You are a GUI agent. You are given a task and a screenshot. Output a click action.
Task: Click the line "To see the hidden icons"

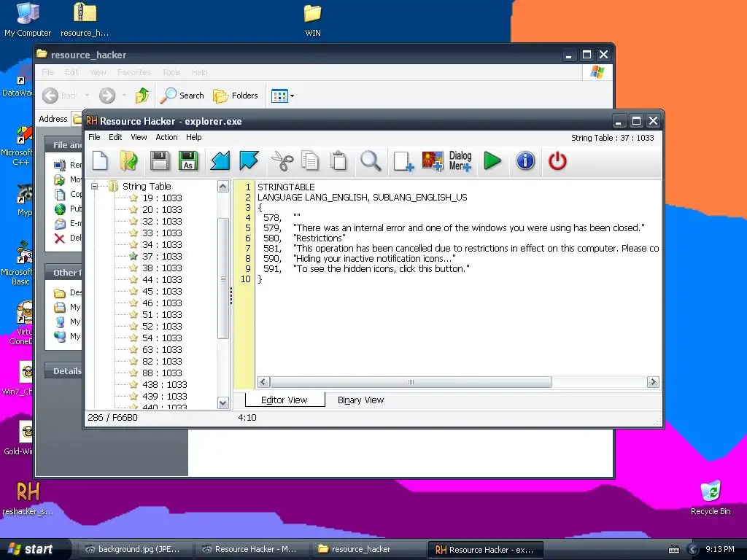381,268
